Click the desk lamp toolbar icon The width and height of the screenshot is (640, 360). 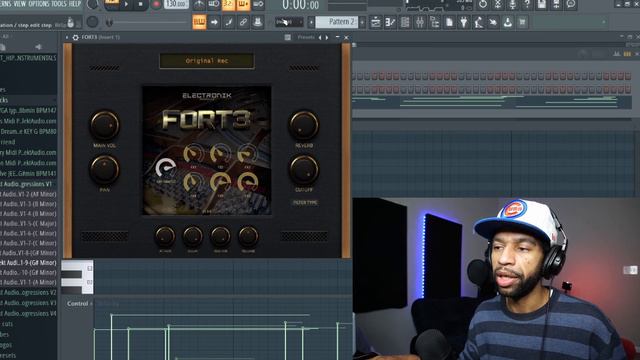coord(478,22)
